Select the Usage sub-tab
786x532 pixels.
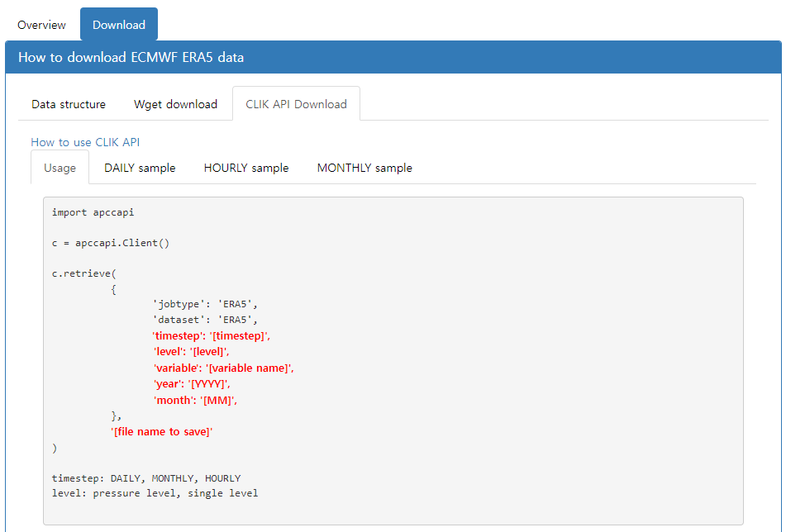60,168
